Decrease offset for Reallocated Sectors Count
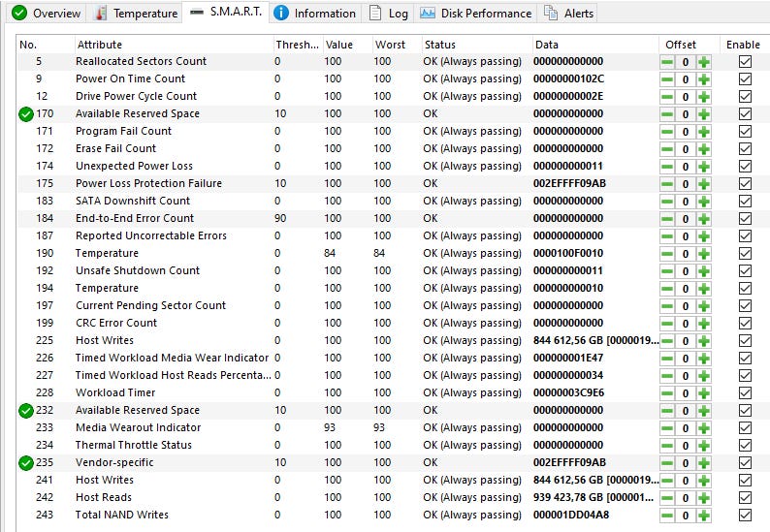Screen dimensions: 770x532 click(667, 62)
